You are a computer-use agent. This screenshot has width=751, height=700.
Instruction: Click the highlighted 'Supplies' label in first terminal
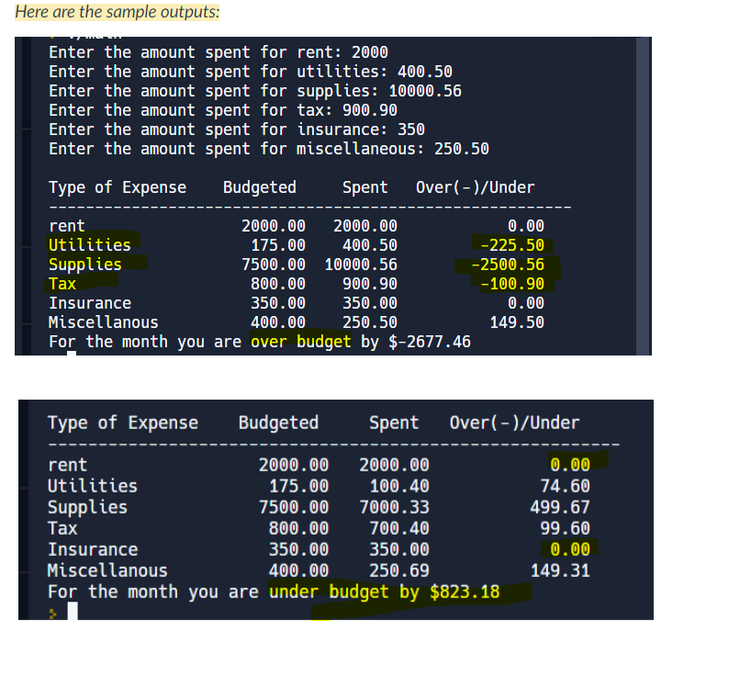pyautogui.click(x=85, y=265)
